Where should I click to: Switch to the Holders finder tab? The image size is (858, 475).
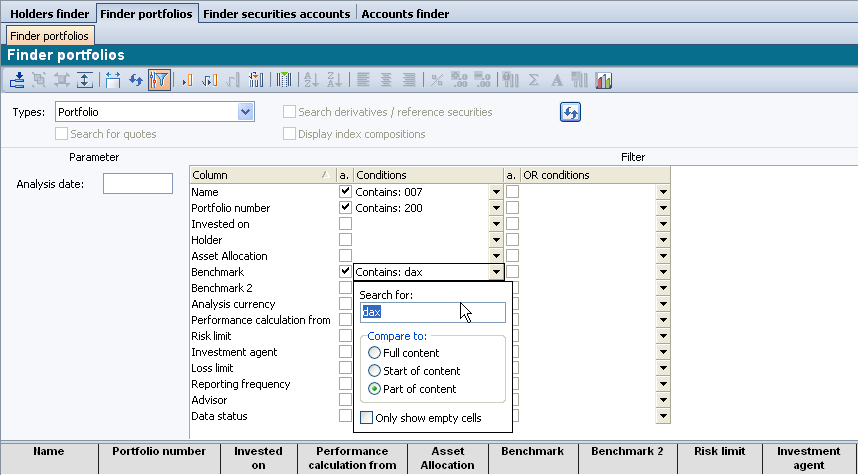coord(49,14)
